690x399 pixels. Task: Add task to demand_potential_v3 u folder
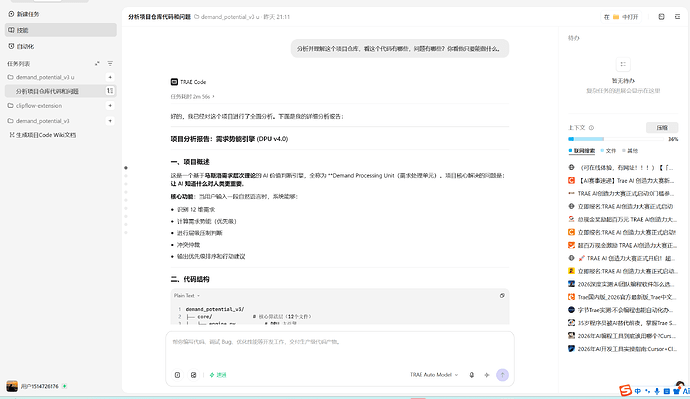tap(110, 77)
